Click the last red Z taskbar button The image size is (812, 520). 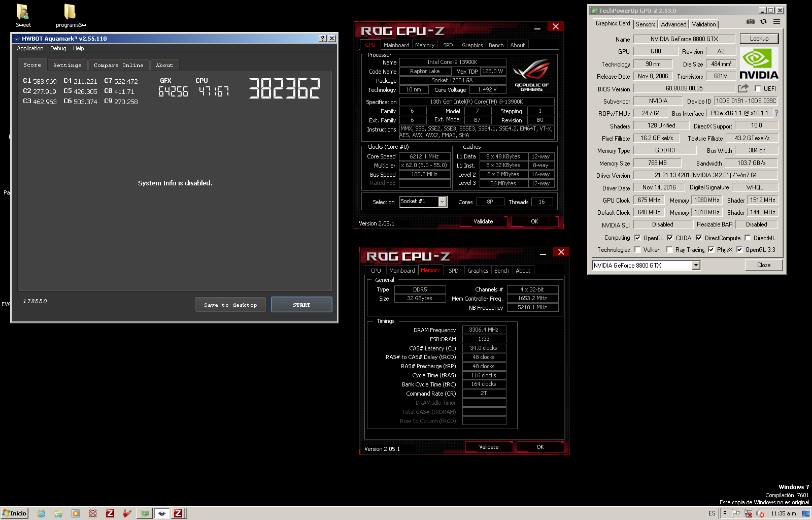tap(178, 513)
